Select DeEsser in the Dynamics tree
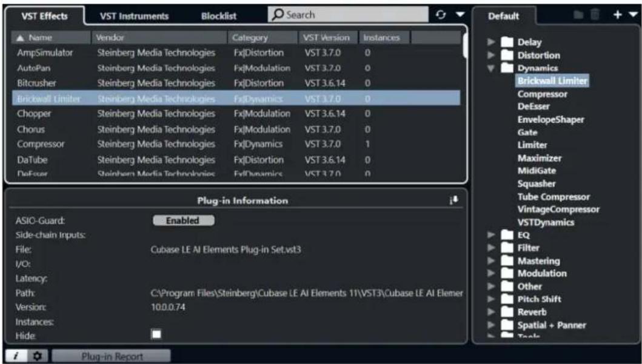 point(533,107)
